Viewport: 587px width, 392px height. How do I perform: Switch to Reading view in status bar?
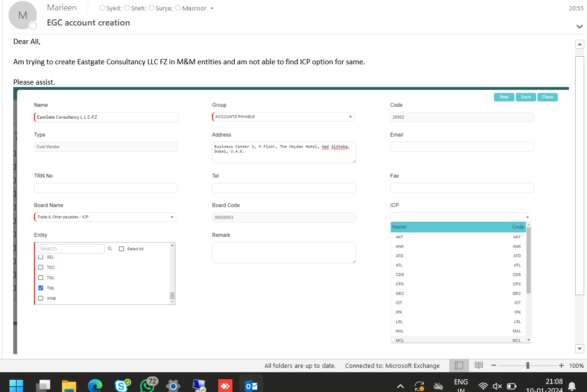(x=479, y=366)
